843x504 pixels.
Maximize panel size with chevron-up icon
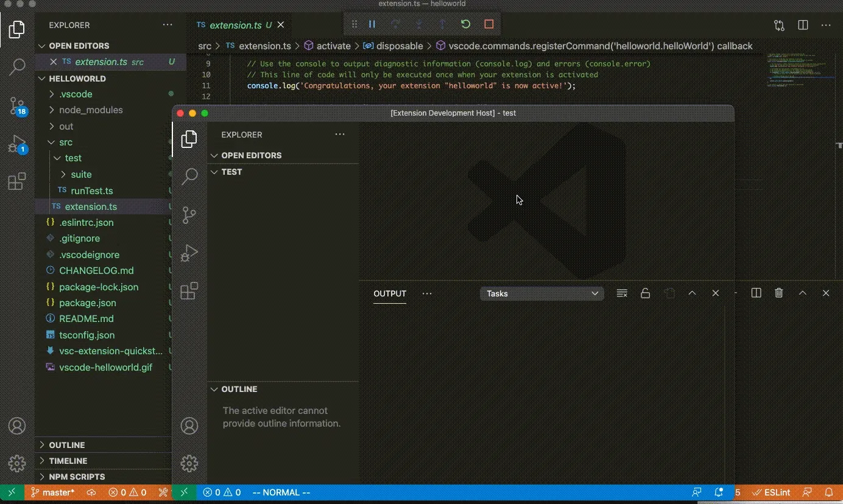click(x=692, y=293)
